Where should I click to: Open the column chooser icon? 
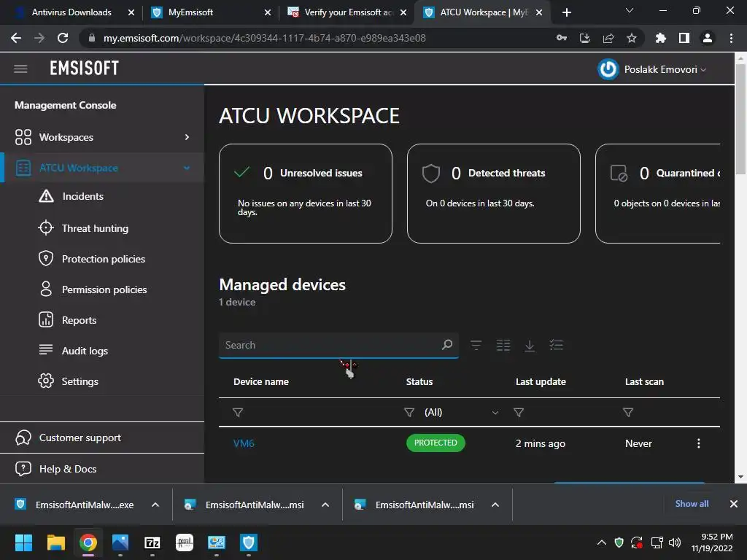point(503,345)
